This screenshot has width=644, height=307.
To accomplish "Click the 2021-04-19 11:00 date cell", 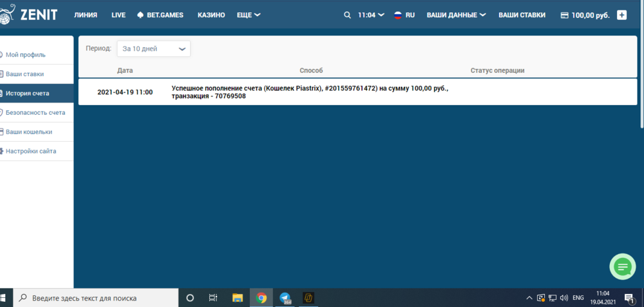I will tap(125, 92).
